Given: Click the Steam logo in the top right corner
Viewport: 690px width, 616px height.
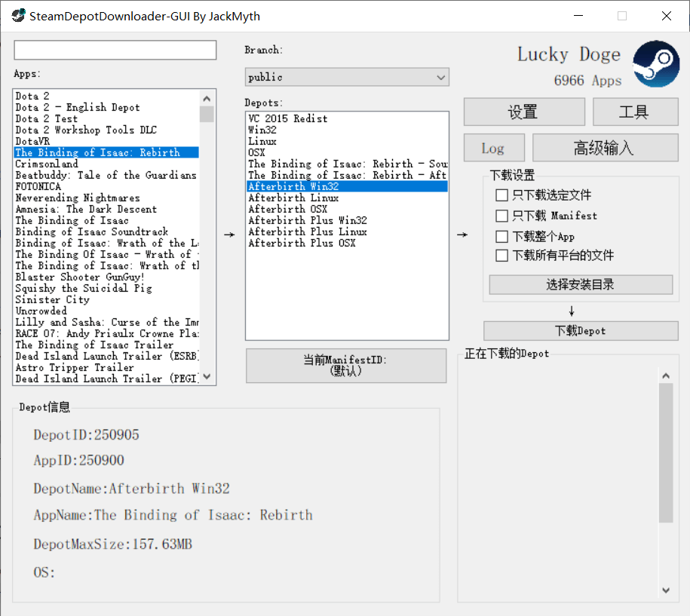Looking at the screenshot, I should coord(655,63).
